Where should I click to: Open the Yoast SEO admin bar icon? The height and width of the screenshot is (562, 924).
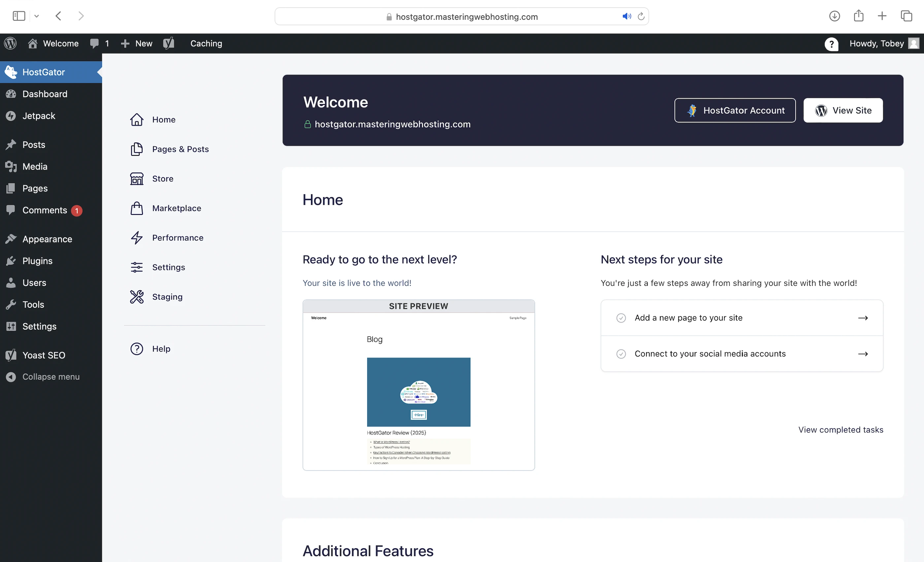pos(169,44)
